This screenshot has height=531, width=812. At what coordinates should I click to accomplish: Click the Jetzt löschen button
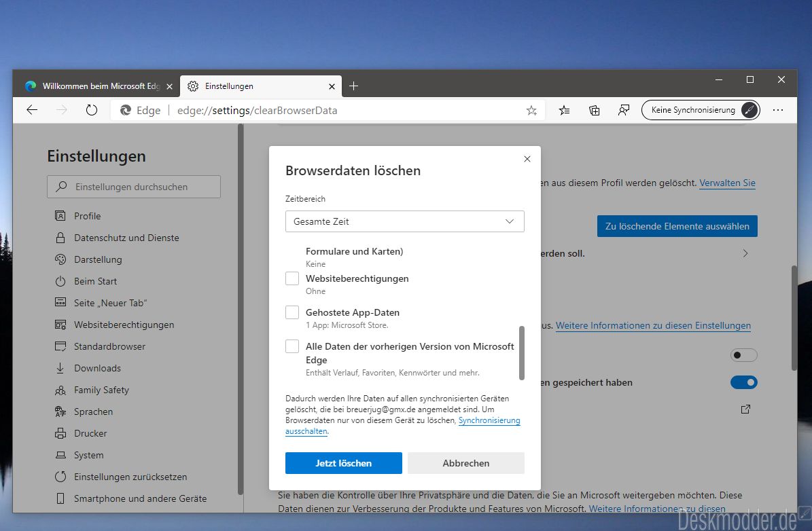pos(344,463)
